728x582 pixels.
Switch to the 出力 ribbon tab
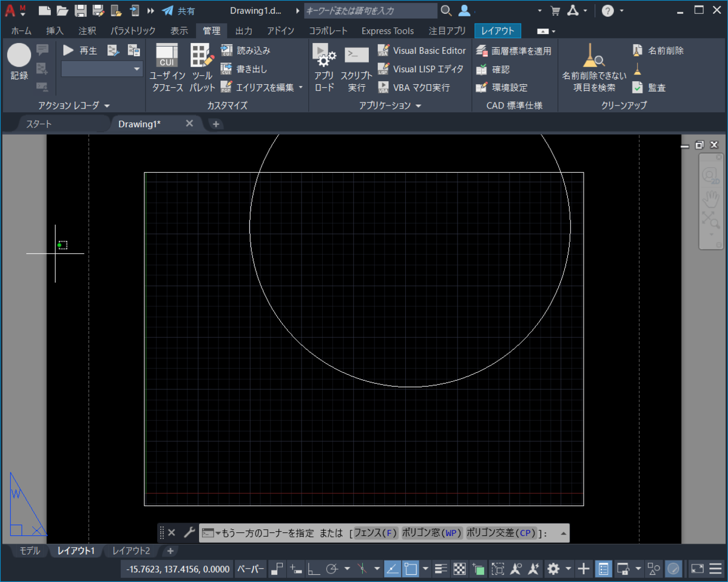tap(243, 30)
